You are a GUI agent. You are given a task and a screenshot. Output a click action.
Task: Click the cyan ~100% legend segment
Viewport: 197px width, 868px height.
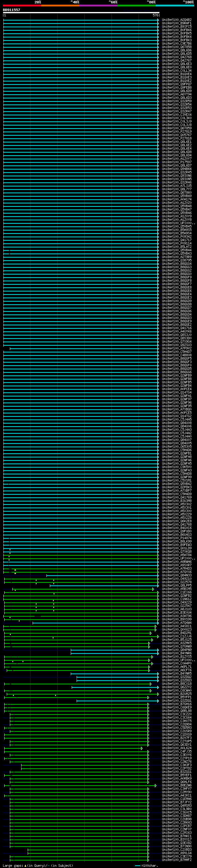tap(175, 6)
